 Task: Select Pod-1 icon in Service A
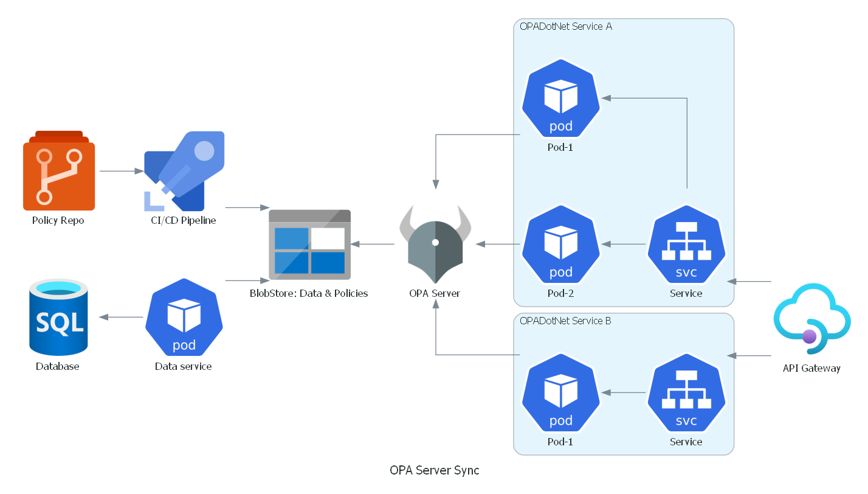pyautogui.click(x=561, y=98)
